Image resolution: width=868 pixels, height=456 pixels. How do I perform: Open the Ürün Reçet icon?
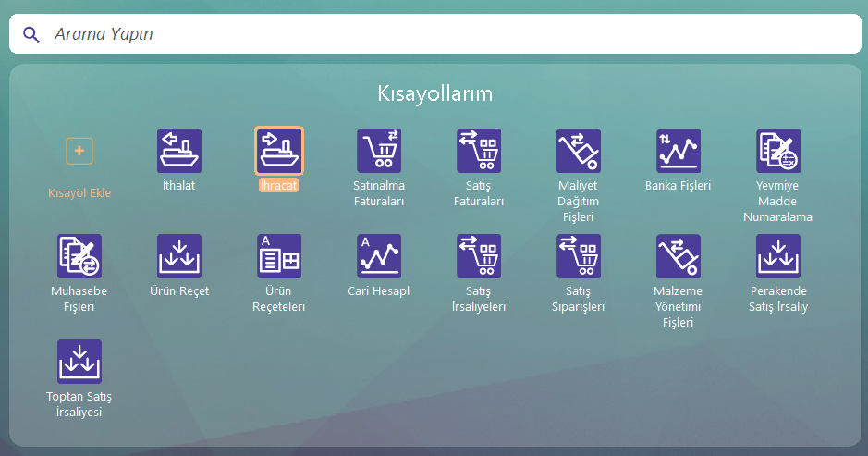[179, 256]
